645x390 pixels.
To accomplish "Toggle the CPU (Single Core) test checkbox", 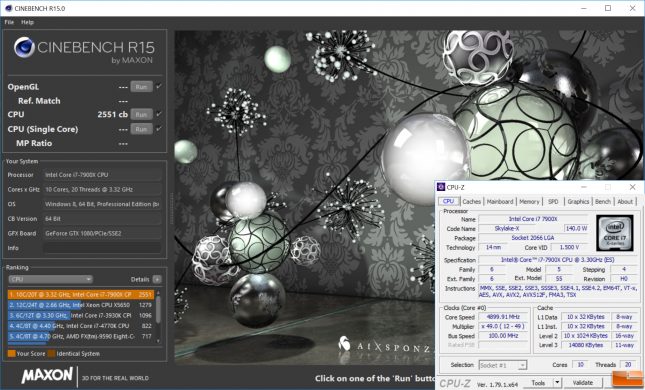I will coord(159,129).
